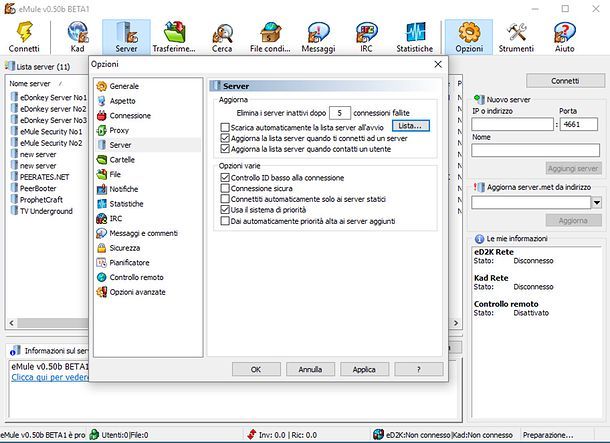Click Connetti button in right panel
Viewport: 610px width, 443px height.
click(565, 81)
